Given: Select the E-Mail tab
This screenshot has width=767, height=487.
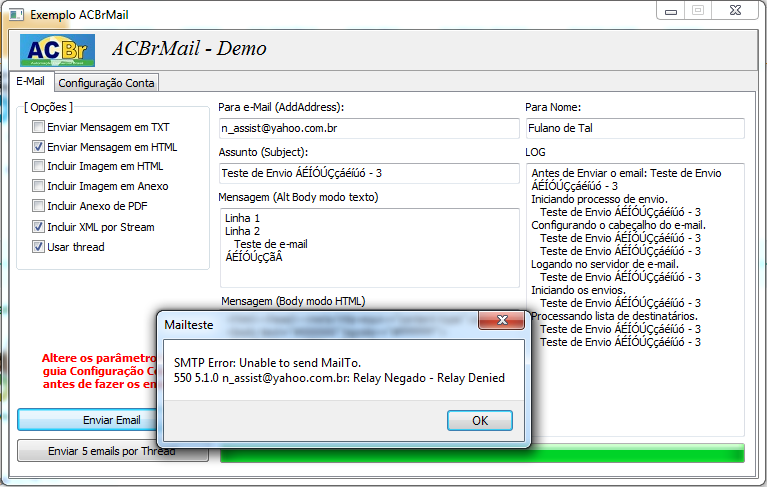Looking at the screenshot, I should coord(30,81).
